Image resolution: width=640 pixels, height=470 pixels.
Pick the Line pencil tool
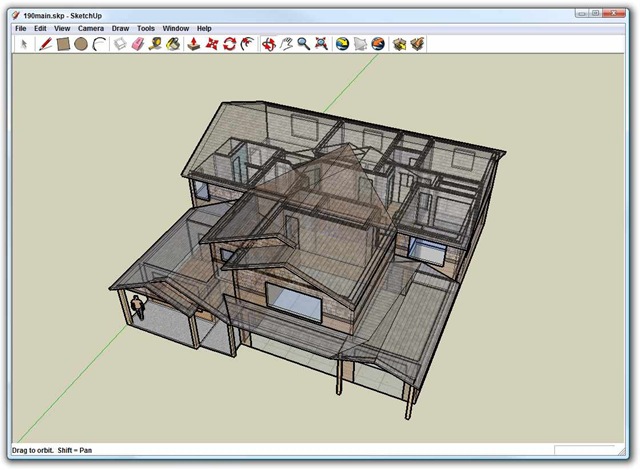click(45, 44)
